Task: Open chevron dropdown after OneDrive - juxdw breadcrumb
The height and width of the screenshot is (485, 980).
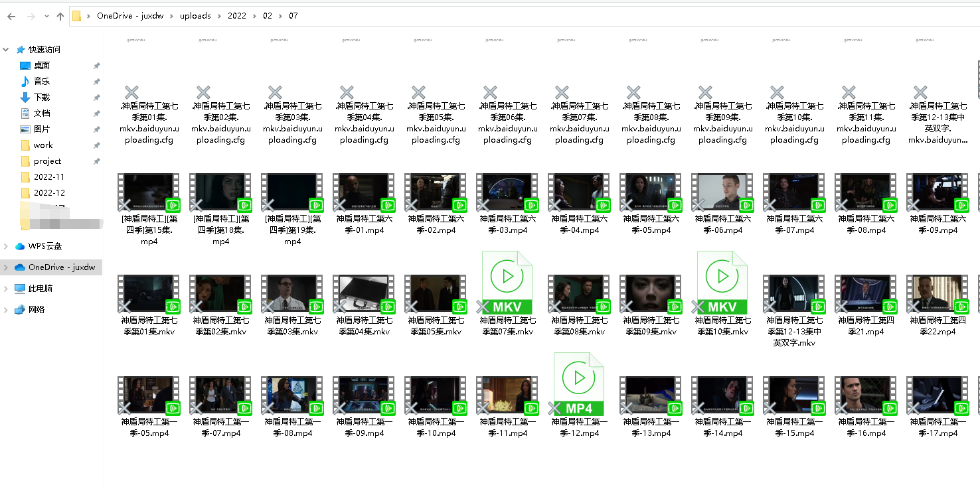Action: tap(173, 16)
